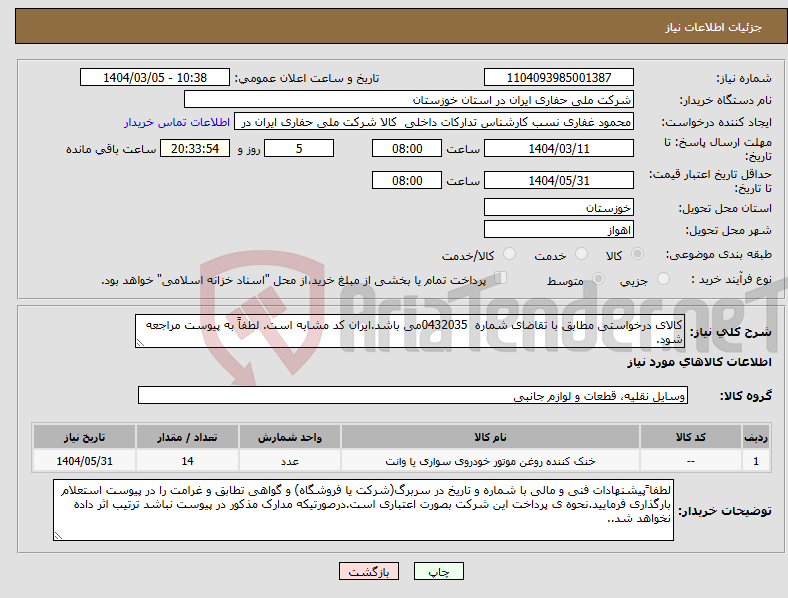Screen dimensions: 788x598
Task: Click the price validity date 1404/05/31 field
Action: (559, 180)
